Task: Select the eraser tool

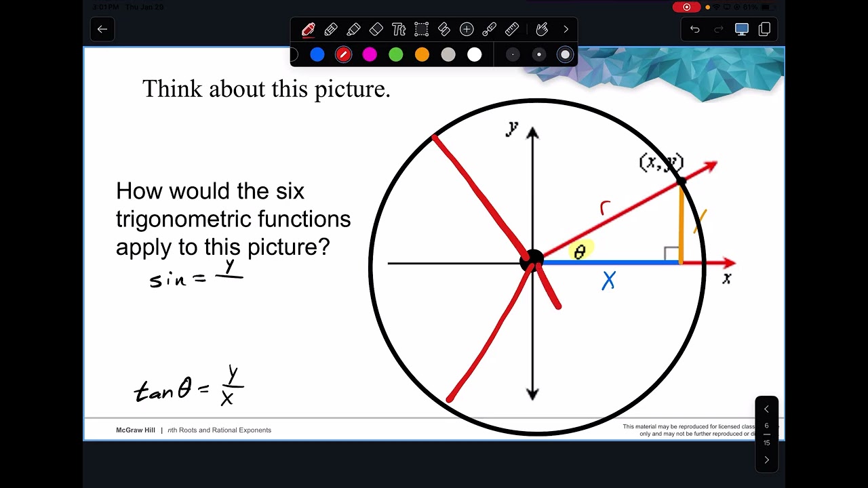Action: pos(376,29)
